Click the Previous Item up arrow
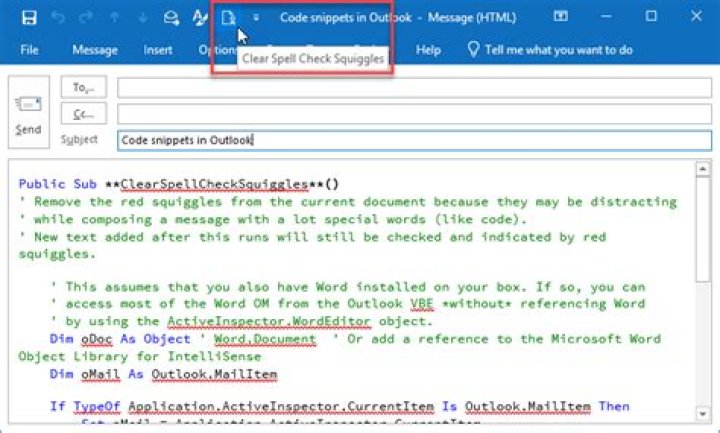This screenshot has height=433, width=720. point(114,17)
